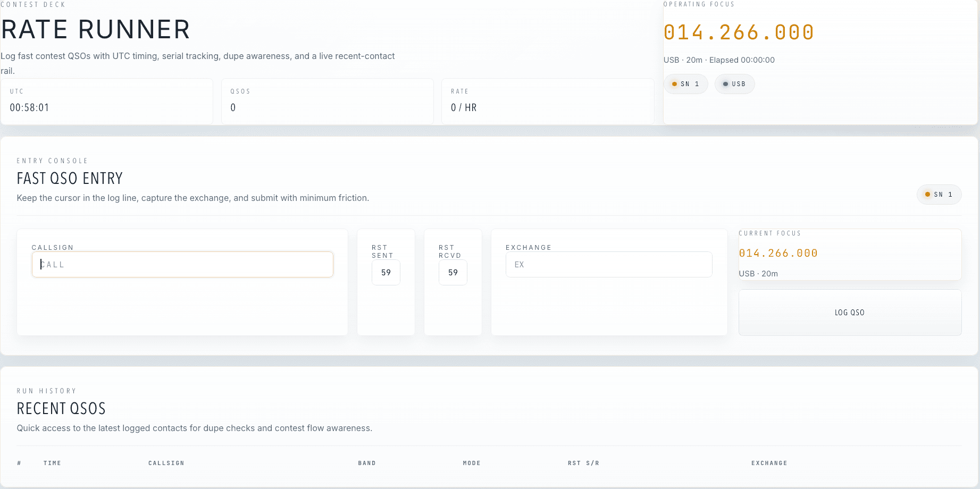The height and width of the screenshot is (489, 980).
Task: Click inside the Callsign entry field
Action: [x=182, y=264]
